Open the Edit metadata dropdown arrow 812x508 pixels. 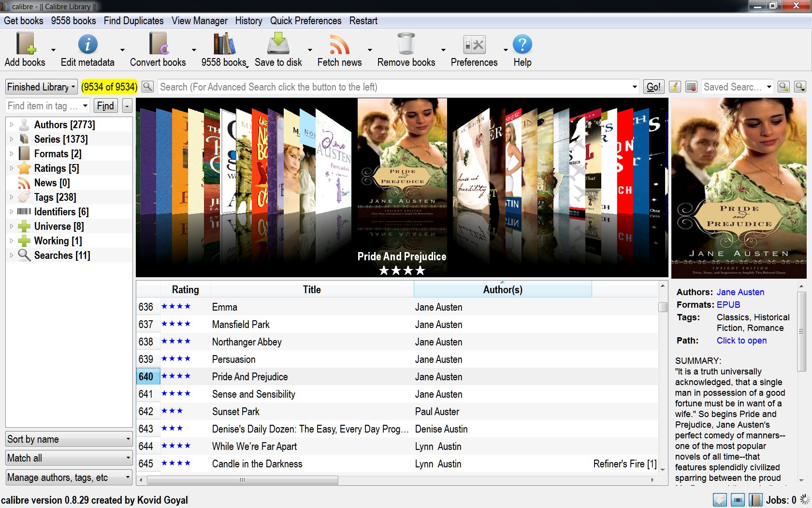point(123,49)
